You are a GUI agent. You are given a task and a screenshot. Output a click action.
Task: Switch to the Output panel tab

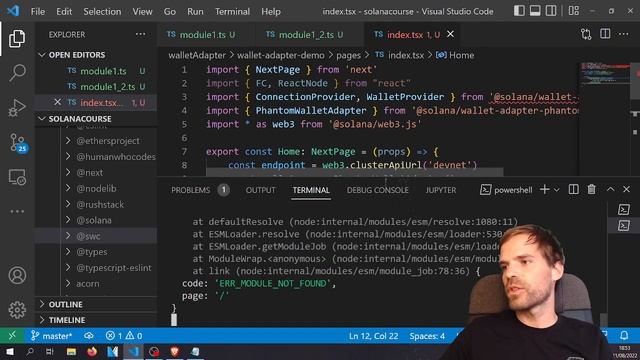260,190
